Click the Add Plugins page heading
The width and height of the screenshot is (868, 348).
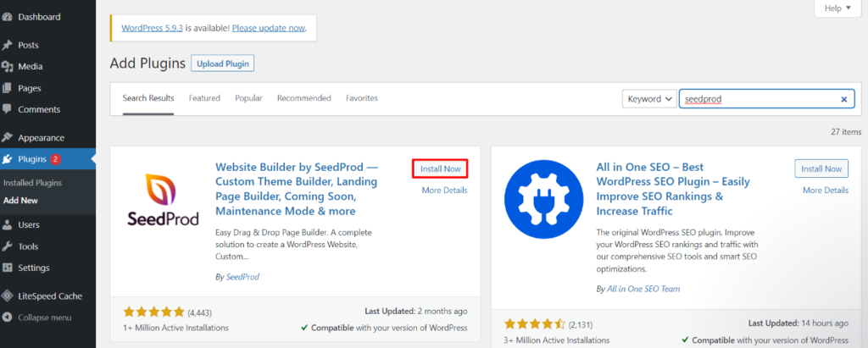pos(147,64)
